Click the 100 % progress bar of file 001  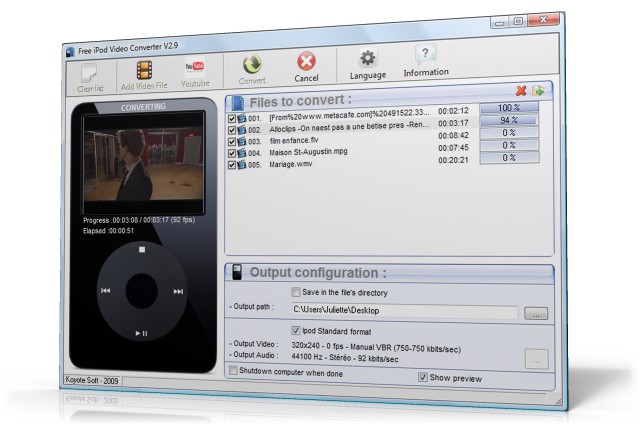click(x=509, y=108)
